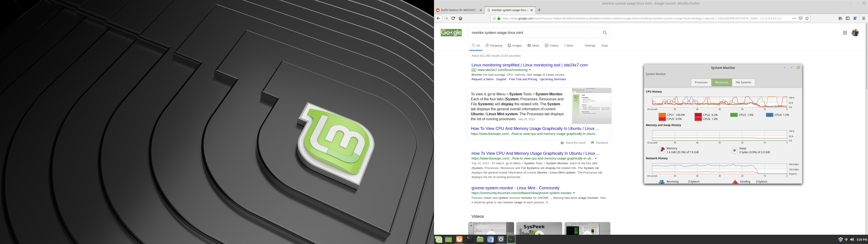Screen dimensions: 868x244
Task: Open a new Firefox tab
Action: tap(540, 10)
